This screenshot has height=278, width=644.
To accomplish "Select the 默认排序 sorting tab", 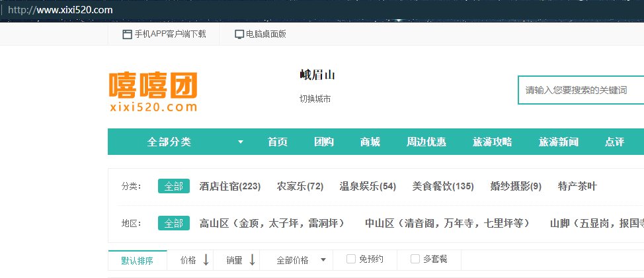I will pos(137,261).
